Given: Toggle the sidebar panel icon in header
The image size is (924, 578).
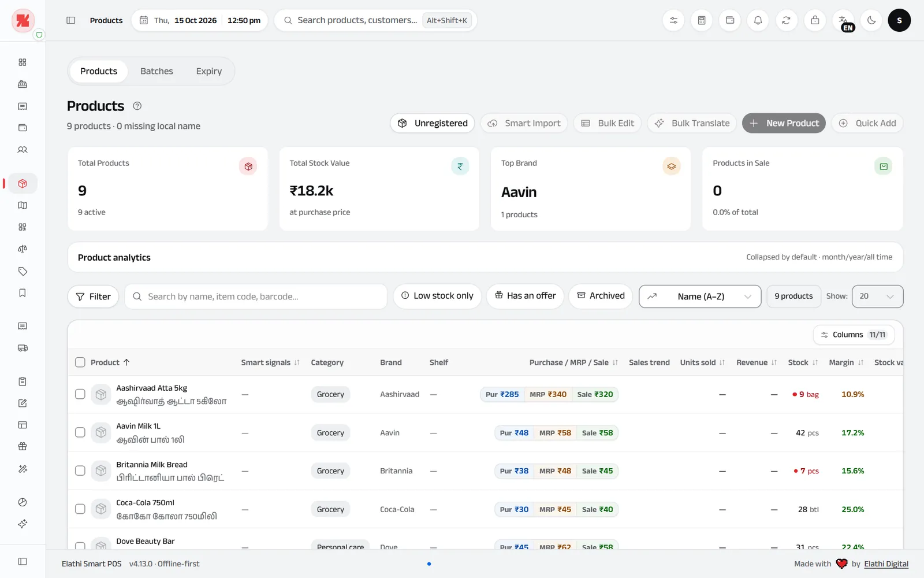Looking at the screenshot, I should point(71,20).
